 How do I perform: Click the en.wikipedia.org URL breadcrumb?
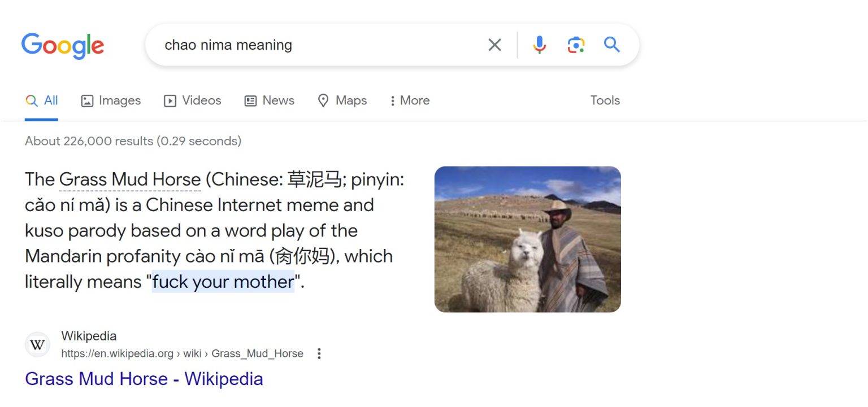click(x=182, y=354)
